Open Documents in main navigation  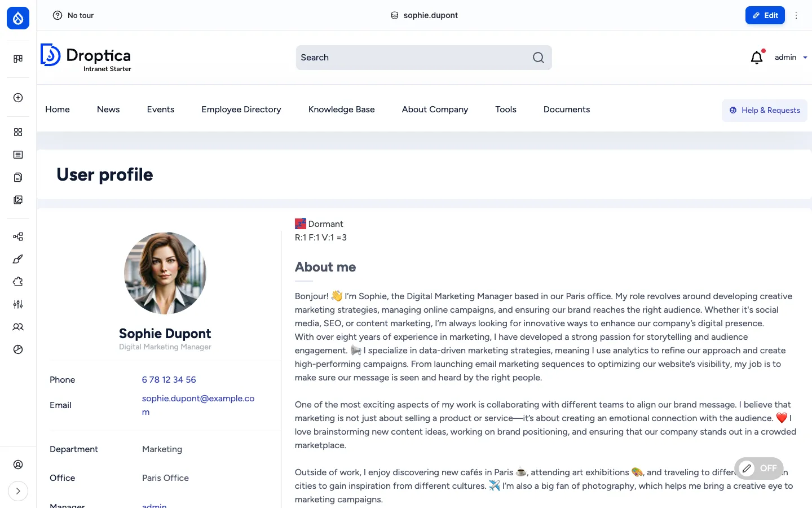point(567,110)
